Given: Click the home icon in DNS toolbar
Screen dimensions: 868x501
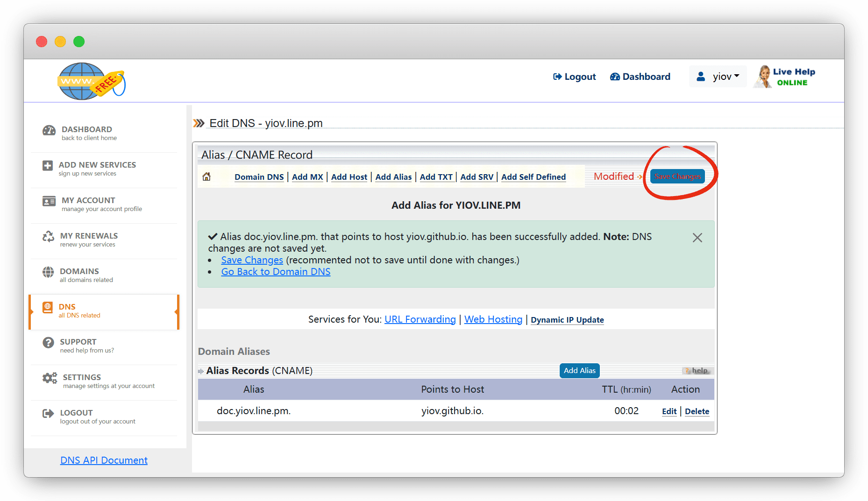Looking at the screenshot, I should click(206, 176).
